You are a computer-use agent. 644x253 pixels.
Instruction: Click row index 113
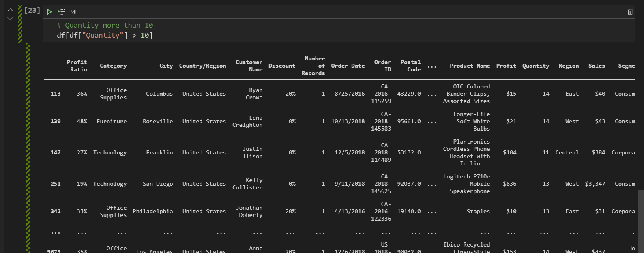click(x=56, y=94)
